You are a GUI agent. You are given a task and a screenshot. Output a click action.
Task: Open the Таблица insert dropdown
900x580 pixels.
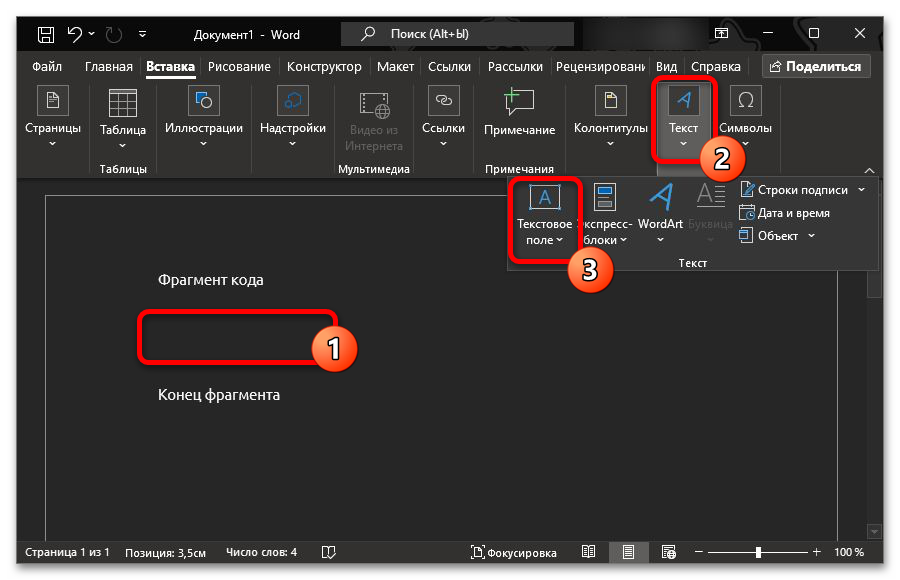123,119
